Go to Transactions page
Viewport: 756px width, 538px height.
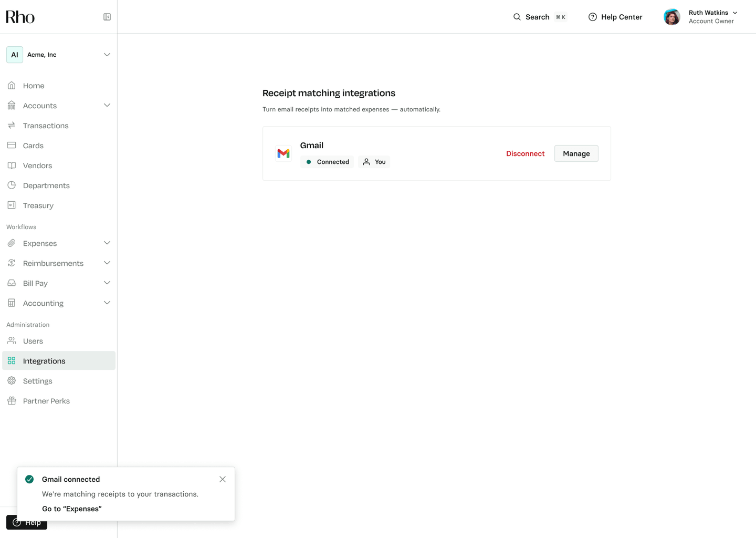[46, 126]
